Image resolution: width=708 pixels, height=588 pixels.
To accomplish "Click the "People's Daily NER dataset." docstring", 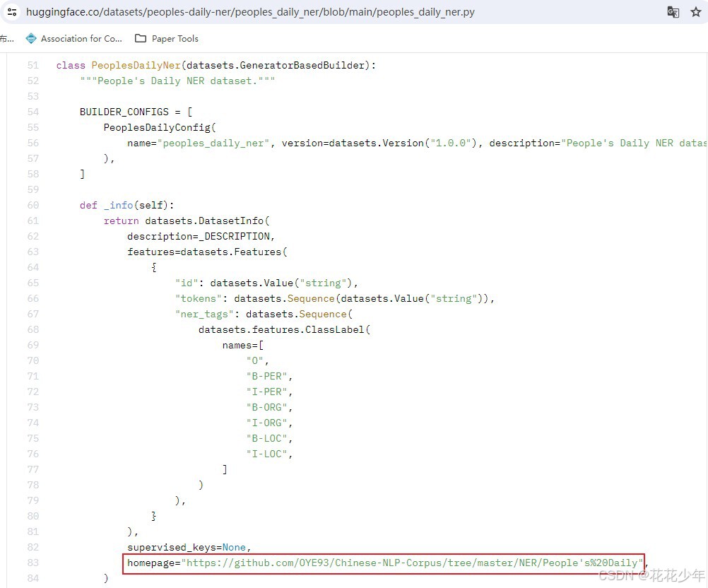I will (x=177, y=81).
